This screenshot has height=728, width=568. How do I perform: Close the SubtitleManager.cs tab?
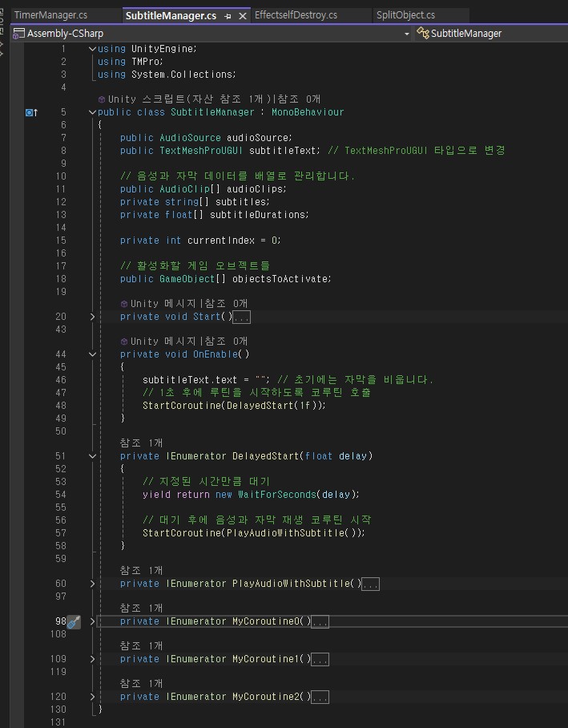pyautogui.click(x=242, y=16)
